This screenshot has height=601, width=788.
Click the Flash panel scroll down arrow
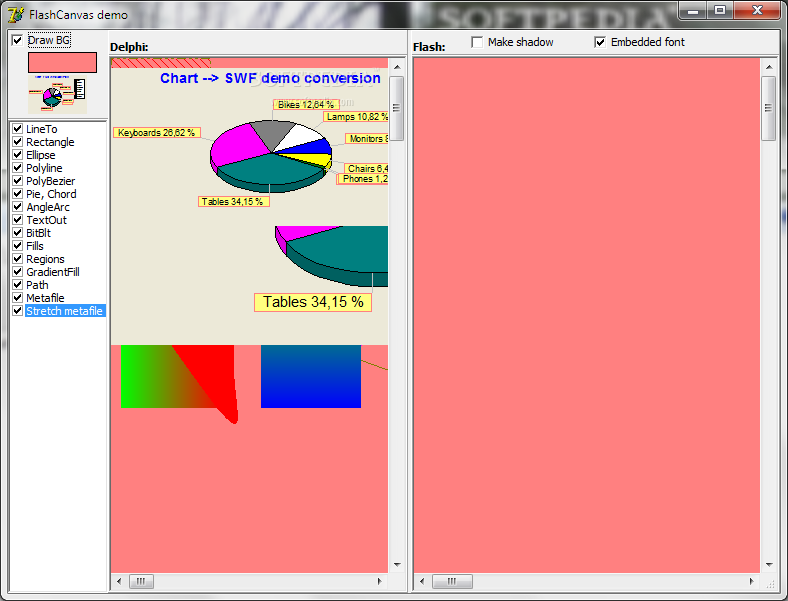coord(769,565)
